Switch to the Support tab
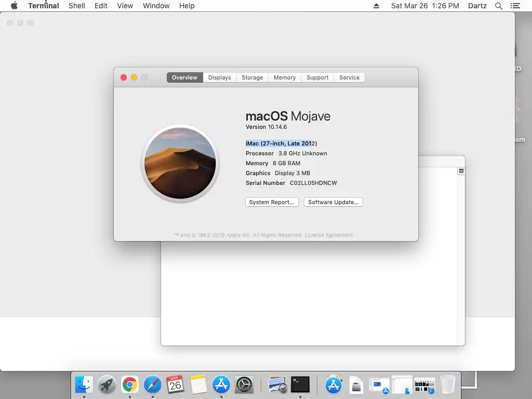The height and width of the screenshot is (399, 532). tap(317, 77)
